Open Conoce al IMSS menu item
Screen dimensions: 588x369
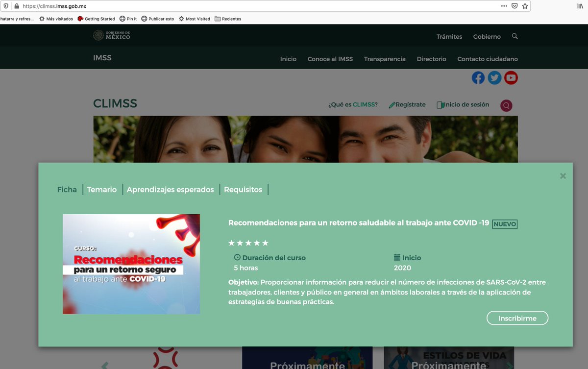pos(330,59)
